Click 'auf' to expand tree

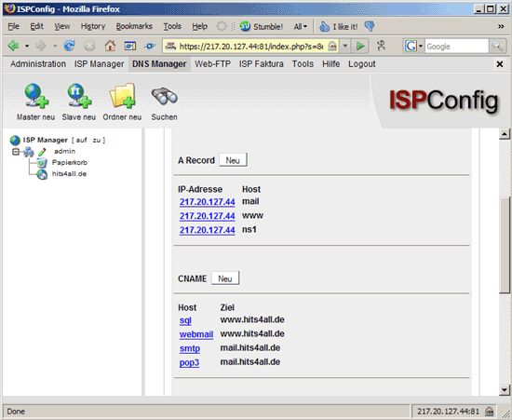click(81, 140)
